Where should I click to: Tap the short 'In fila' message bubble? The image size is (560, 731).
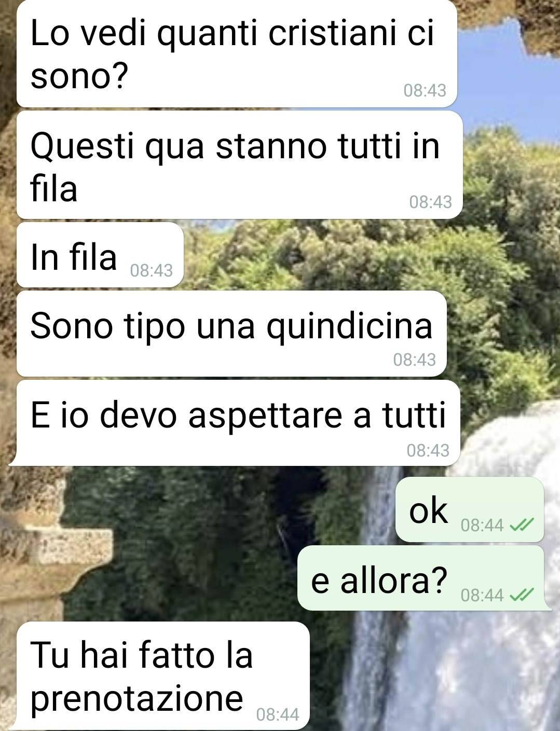click(100, 255)
